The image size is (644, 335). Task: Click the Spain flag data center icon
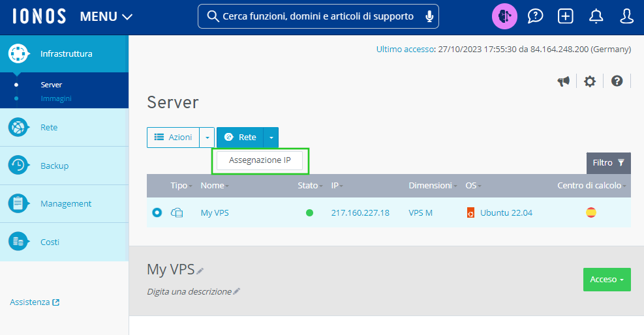point(591,212)
